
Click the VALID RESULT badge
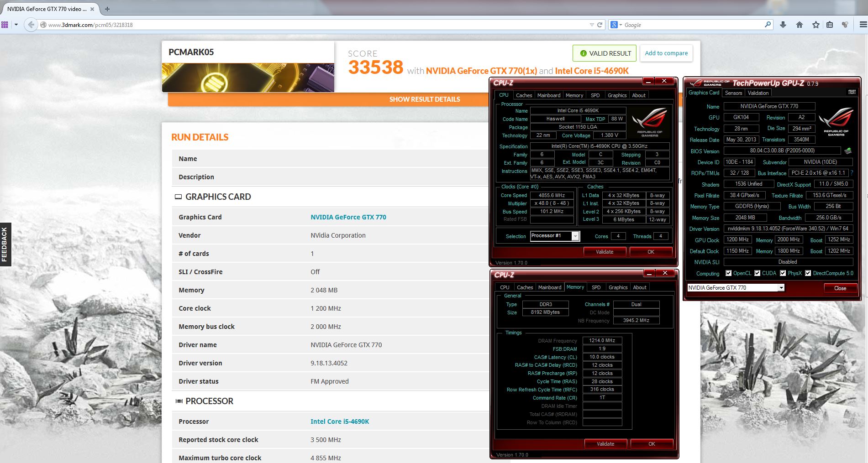(x=605, y=53)
